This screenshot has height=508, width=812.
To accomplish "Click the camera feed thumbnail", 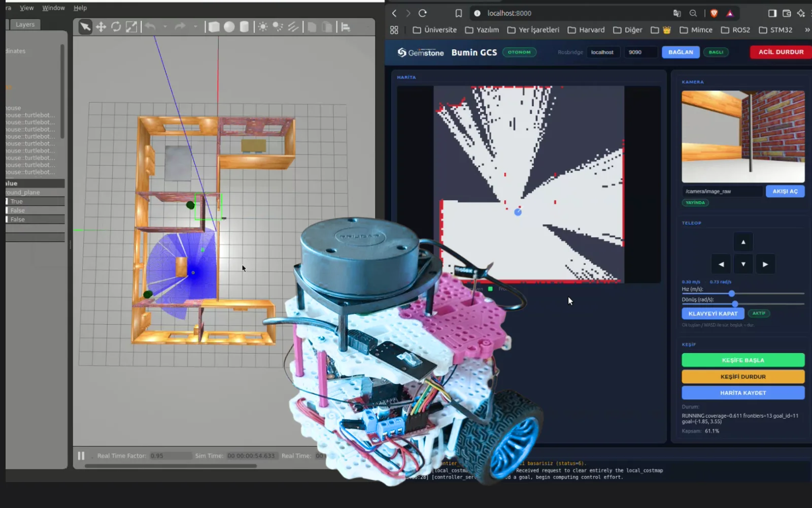I will (743, 137).
